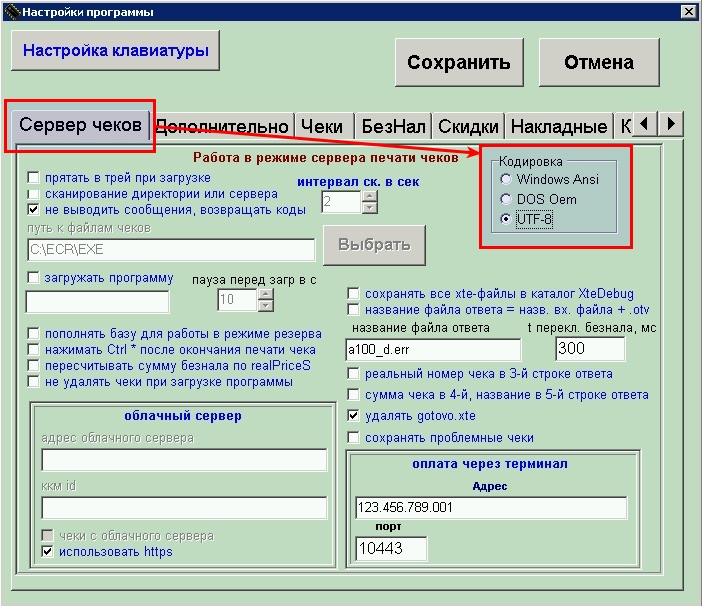Check 'сумма чека в 4-й, название в 5-й строке'

point(353,394)
